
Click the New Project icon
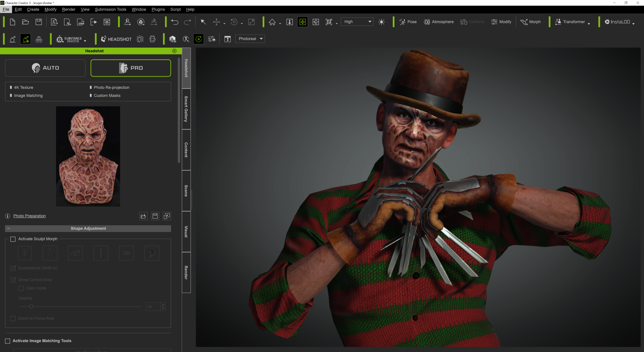coord(13,22)
